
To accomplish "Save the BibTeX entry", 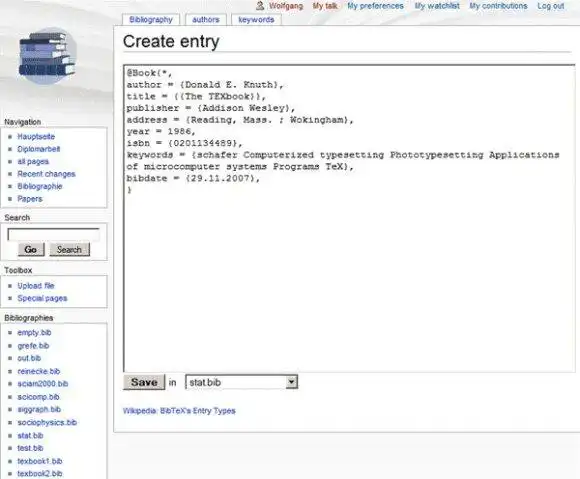I will click(x=144, y=382).
